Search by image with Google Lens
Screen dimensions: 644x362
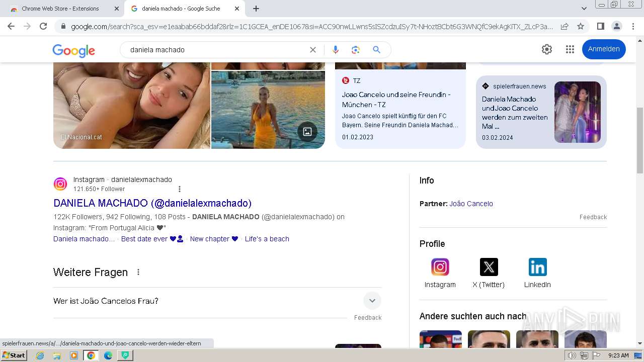356,50
